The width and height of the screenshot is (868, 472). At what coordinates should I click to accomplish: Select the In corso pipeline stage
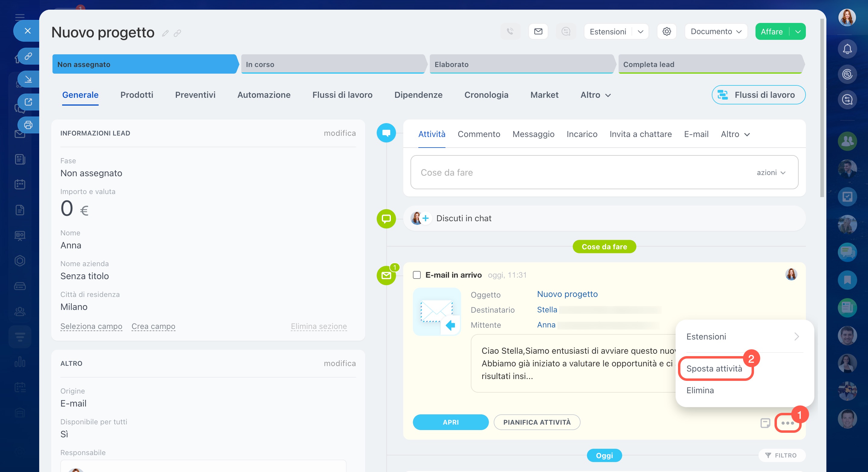pos(332,64)
